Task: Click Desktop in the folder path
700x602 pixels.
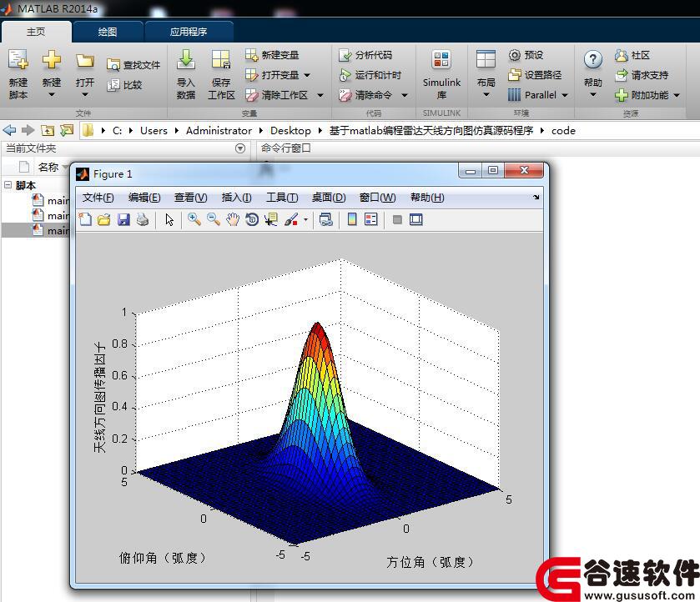Action: click(x=290, y=131)
